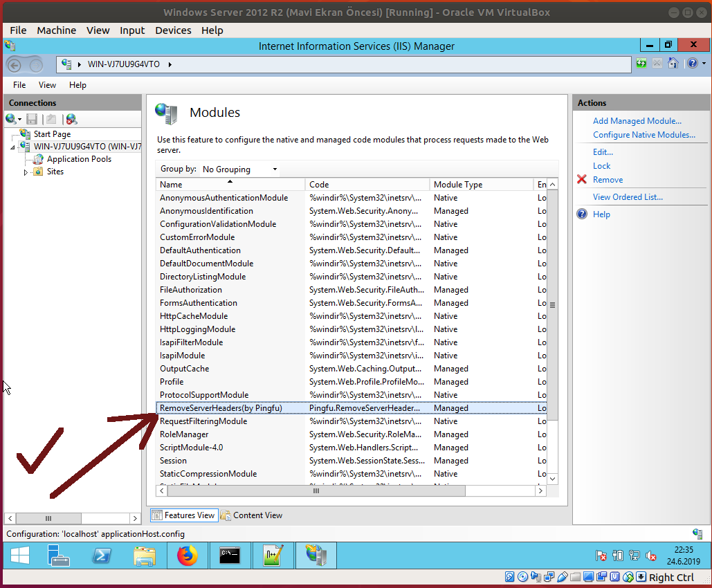Click the Edit action link

[x=603, y=152]
